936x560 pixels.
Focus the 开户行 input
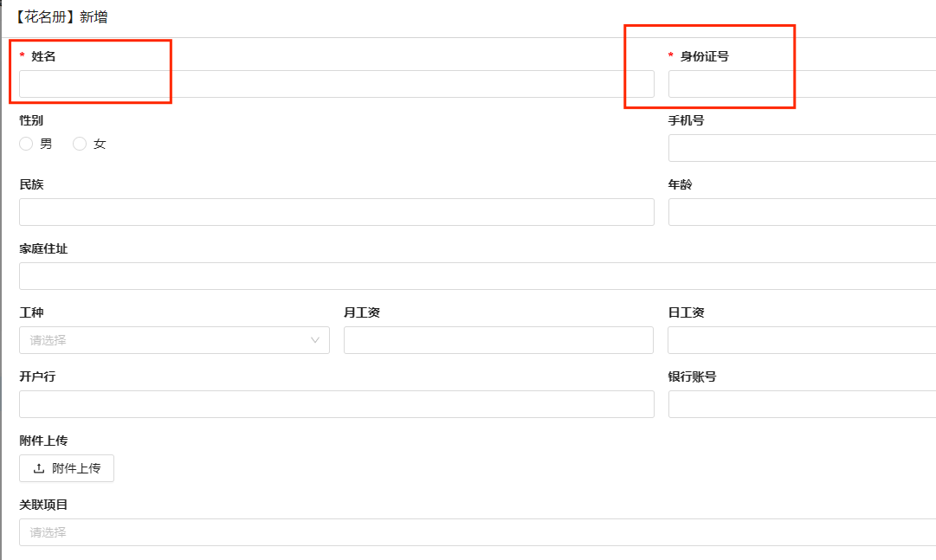[x=336, y=404]
